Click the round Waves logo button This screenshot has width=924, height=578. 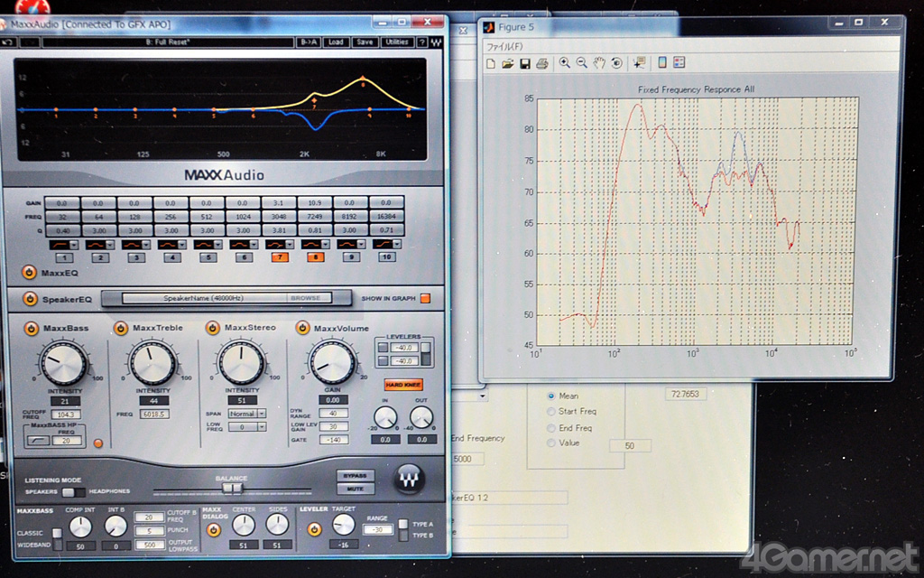click(x=408, y=478)
